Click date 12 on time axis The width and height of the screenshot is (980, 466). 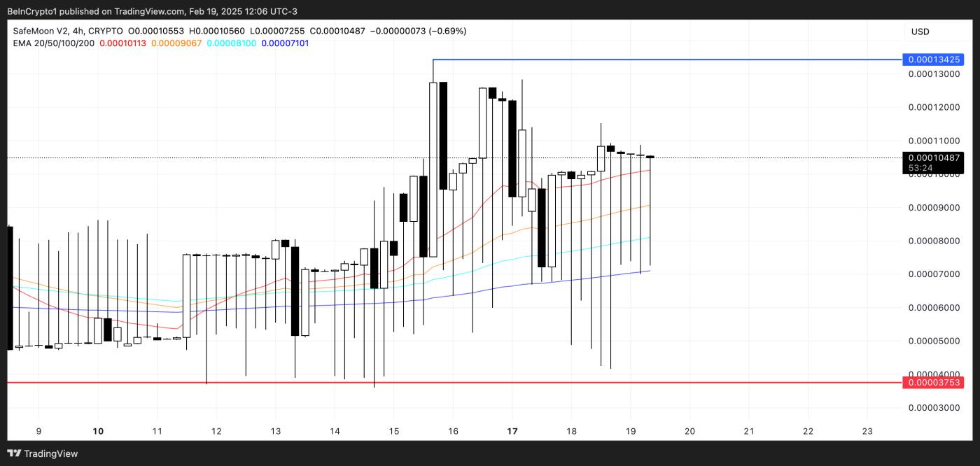(216, 432)
